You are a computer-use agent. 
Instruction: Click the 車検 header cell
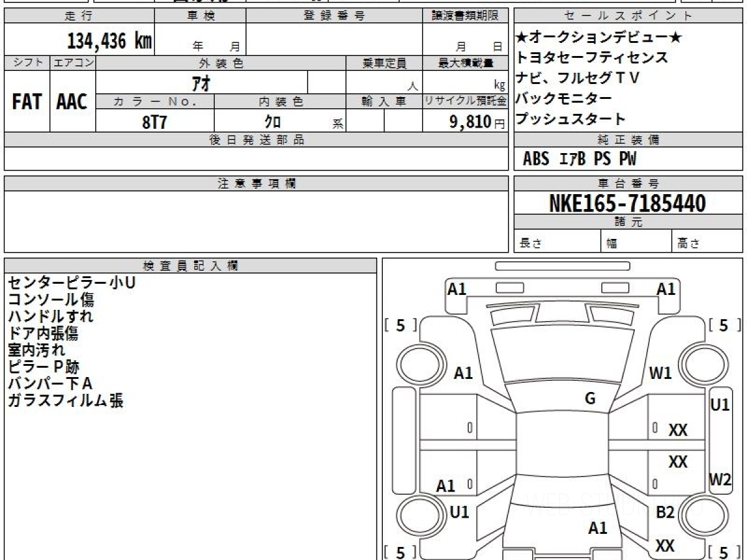(200, 16)
